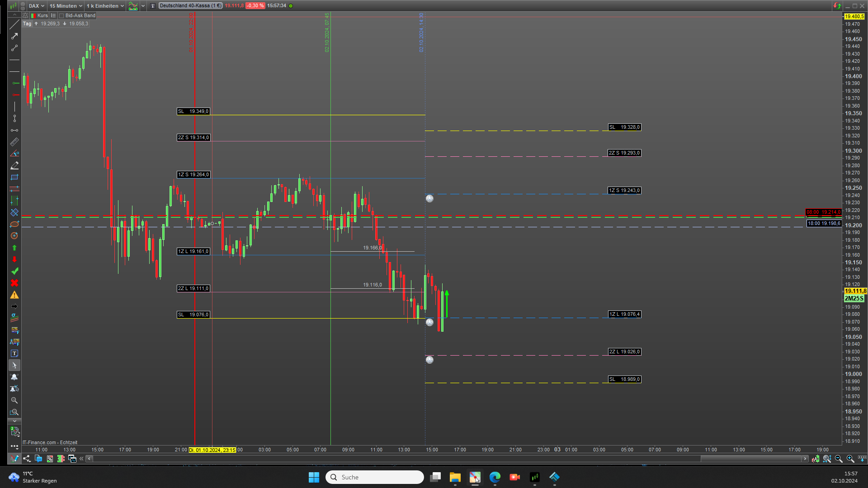Open the share chart icon
The height and width of the screenshot is (488, 868).
pyautogui.click(x=27, y=459)
